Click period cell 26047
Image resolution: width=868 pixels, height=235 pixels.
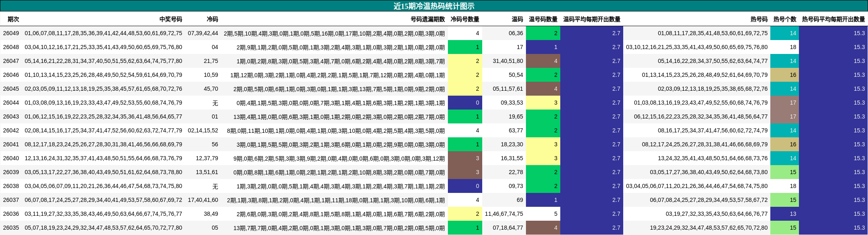pos(11,61)
